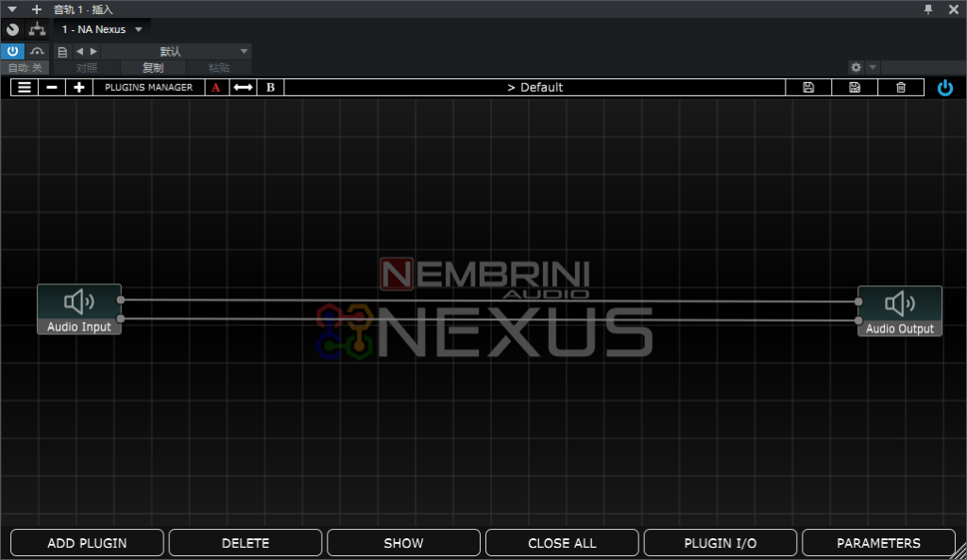Click the window resize corner grip

[x=959, y=552]
